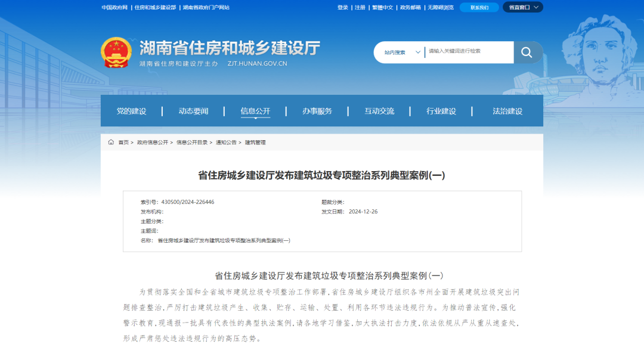Open the 互动交流 menu item

[x=379, y=111]
